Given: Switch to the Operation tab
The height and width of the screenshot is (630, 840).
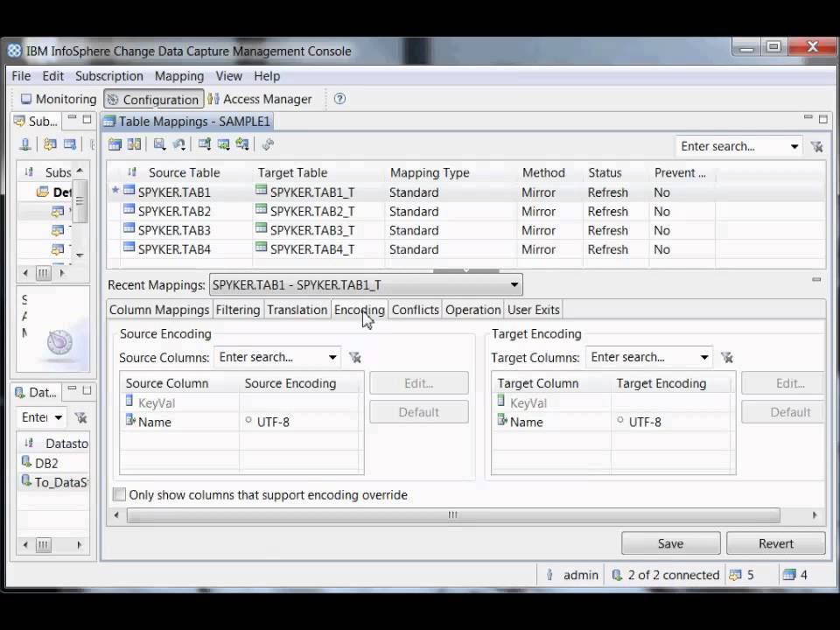Looking at the screenshot, I should point(473,310).
